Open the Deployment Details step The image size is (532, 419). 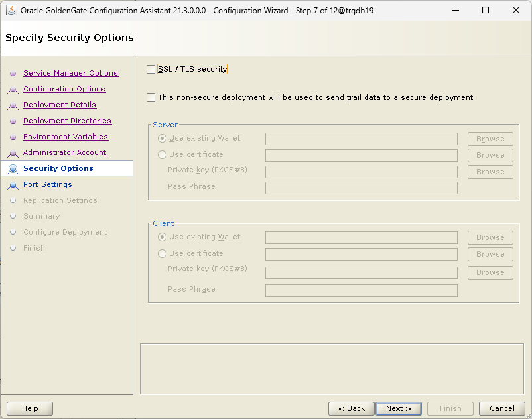60,105
